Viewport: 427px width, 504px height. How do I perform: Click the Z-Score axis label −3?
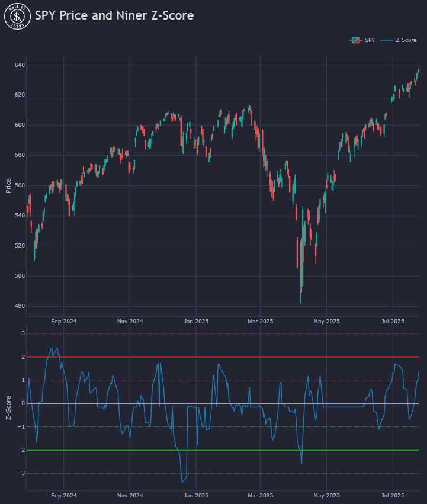(x=21, y=473)
